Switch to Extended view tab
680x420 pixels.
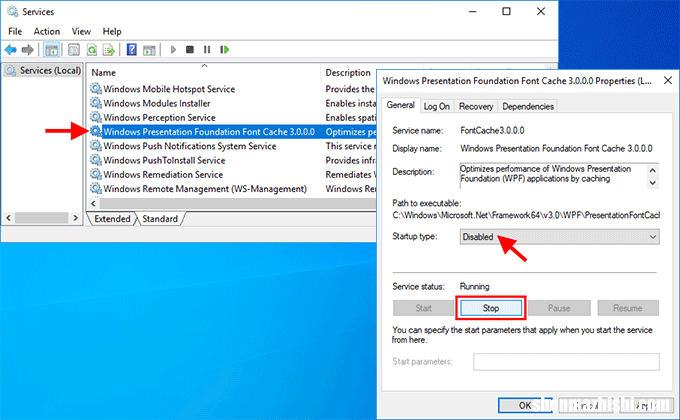coord(112,219)
